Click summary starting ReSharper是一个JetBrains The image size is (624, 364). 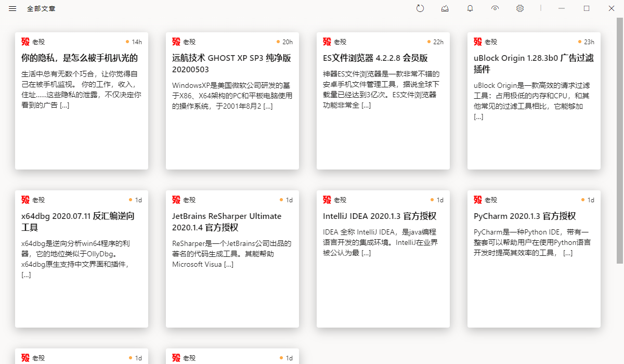(231, 254)
